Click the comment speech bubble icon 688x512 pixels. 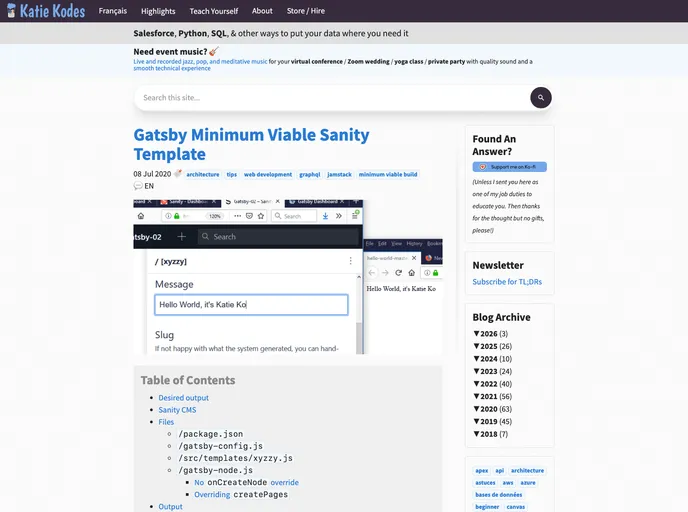pos(138,186)
